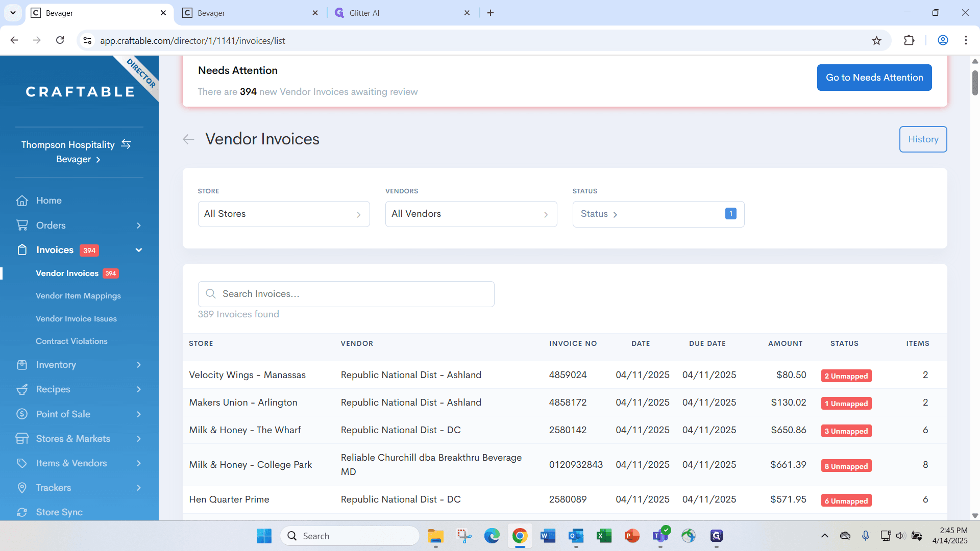Screen dimensions: 980x551
Task: Close the Glitter AI tab
Action: coord(467,13)
